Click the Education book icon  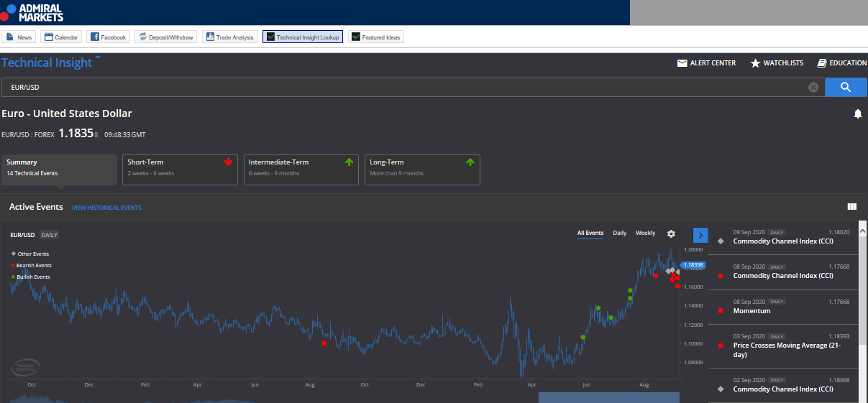pyautogui.click(x=822, y=63)
